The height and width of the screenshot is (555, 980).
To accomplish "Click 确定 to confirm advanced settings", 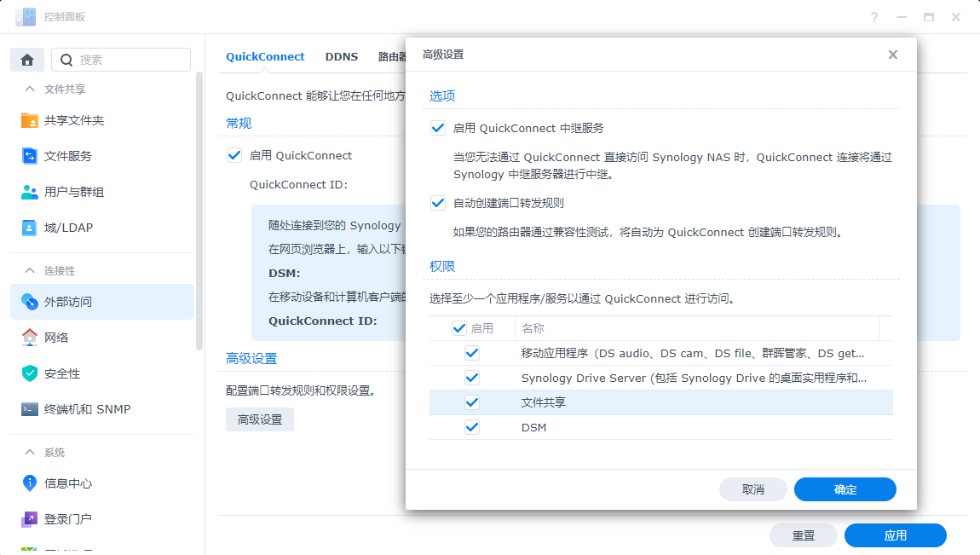I will [x=845, y=489].
